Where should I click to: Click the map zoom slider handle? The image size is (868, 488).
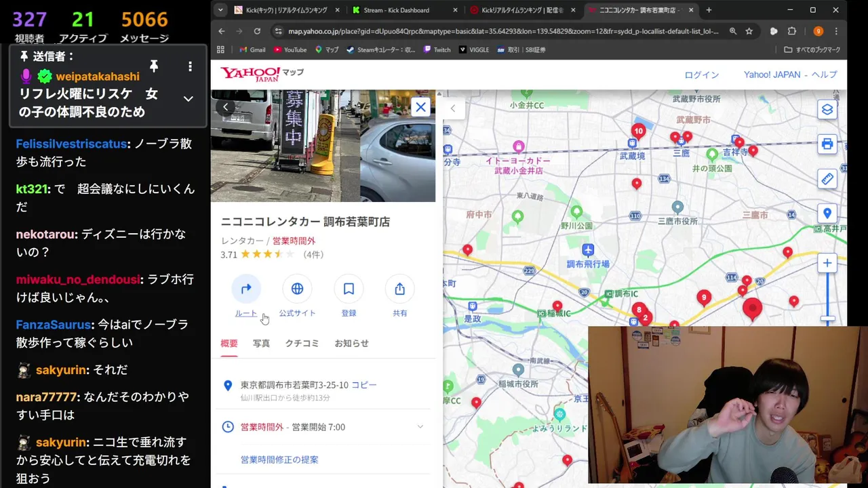coord(827,319)
